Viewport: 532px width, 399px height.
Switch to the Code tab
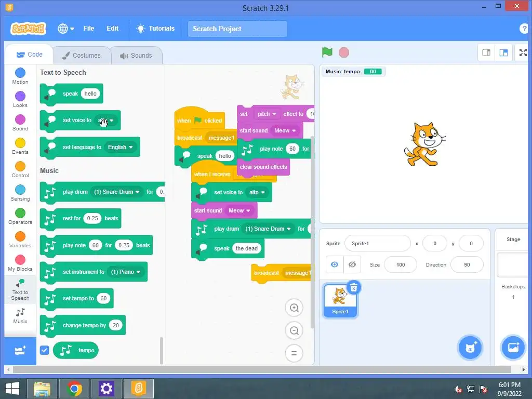tap(30, 55)
